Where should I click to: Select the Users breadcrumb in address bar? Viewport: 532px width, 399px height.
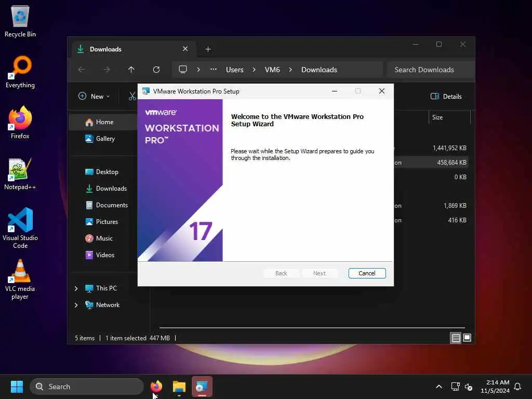(x=234, y=70)
